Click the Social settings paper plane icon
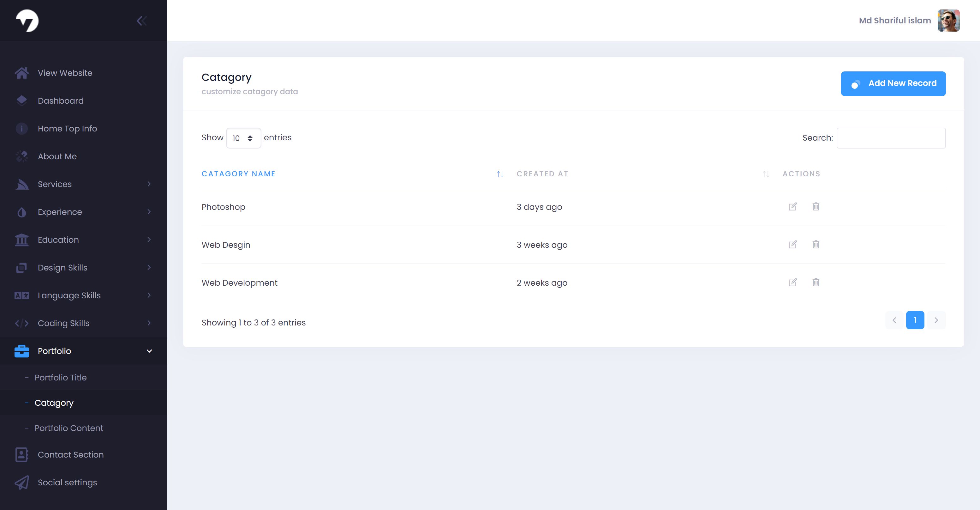Viewport: 980px width, 510px height. (22, 483)
